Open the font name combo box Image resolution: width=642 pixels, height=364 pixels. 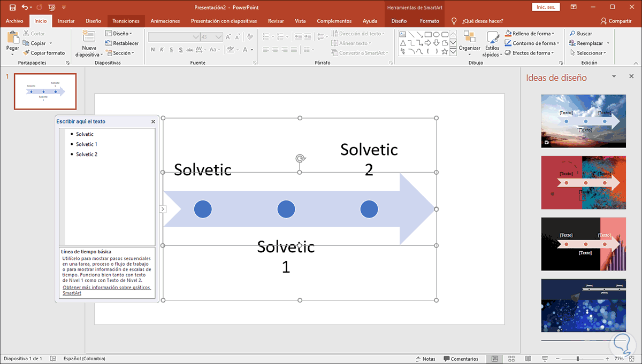pyautogui.click(x=173, y=37)
